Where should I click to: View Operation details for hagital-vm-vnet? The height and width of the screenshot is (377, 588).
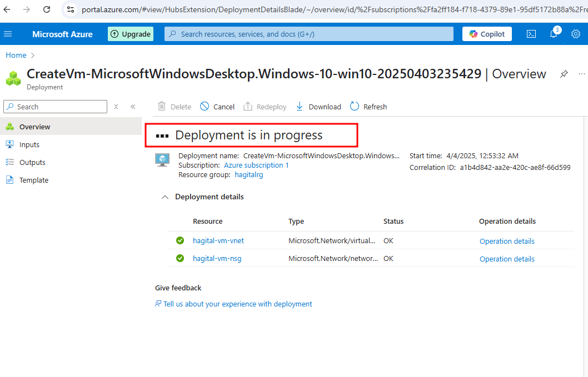tap(507, 242)
